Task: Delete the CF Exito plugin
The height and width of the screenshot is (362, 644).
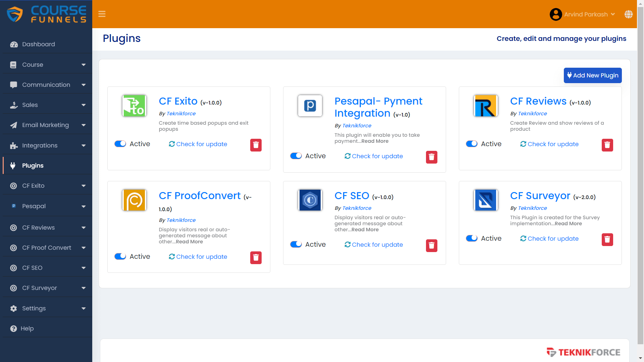Action: [x=256, y=145]
